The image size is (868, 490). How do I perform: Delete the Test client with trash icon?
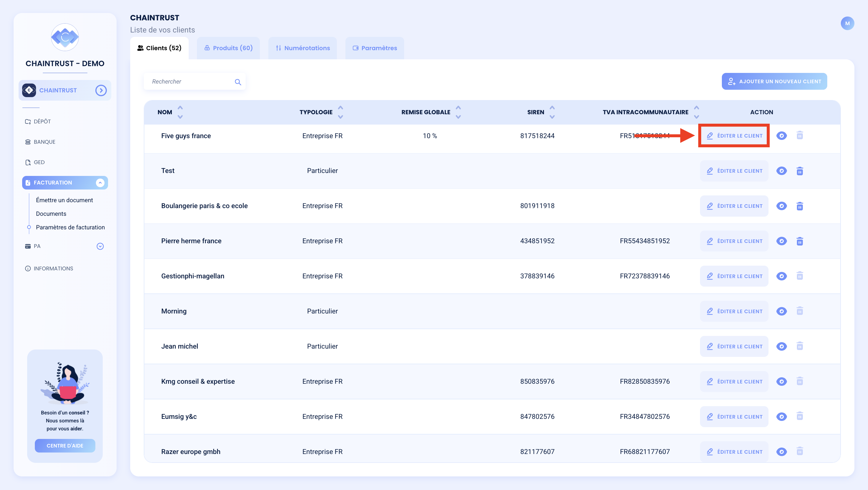(800, 171)
